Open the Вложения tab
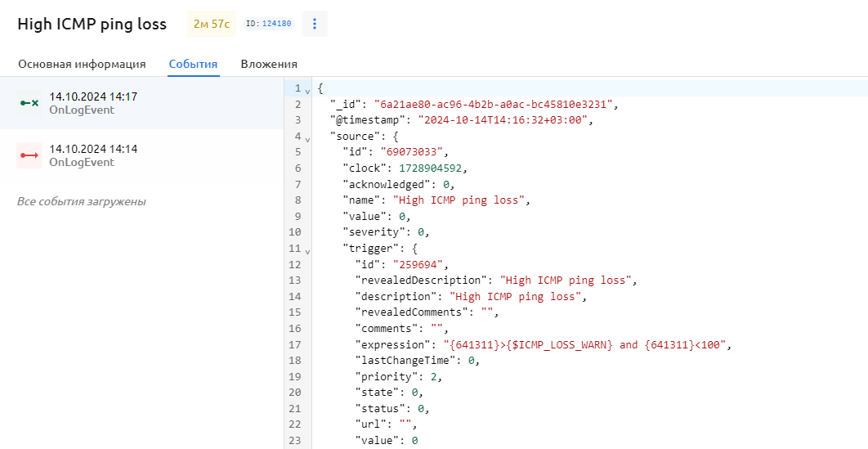The height and width of the screenshot is (449, 868). tap(269, 64)
